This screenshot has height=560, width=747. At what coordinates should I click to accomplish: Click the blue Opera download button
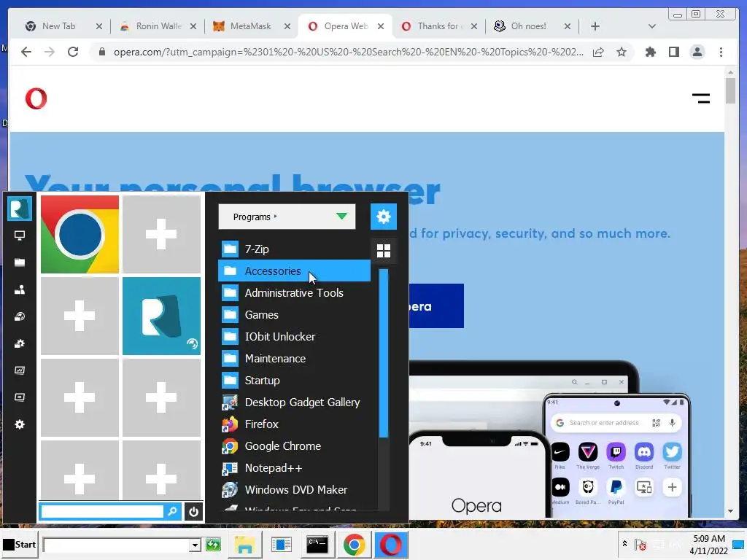click(x=436, y=306)
